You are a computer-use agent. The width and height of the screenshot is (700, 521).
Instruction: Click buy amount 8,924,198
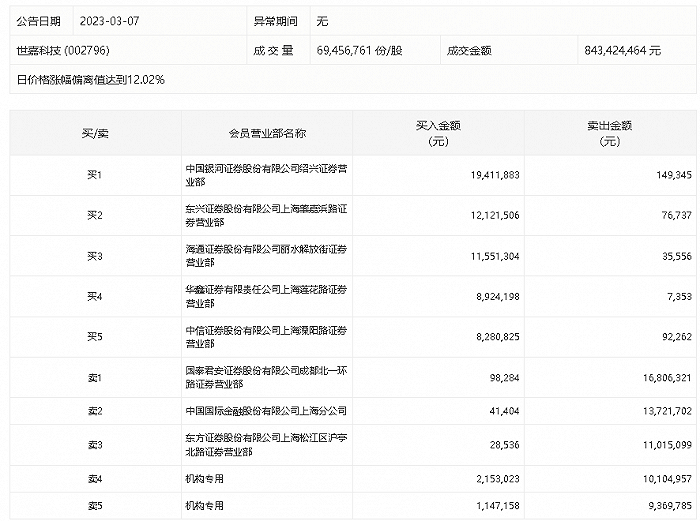pos(498,296)
